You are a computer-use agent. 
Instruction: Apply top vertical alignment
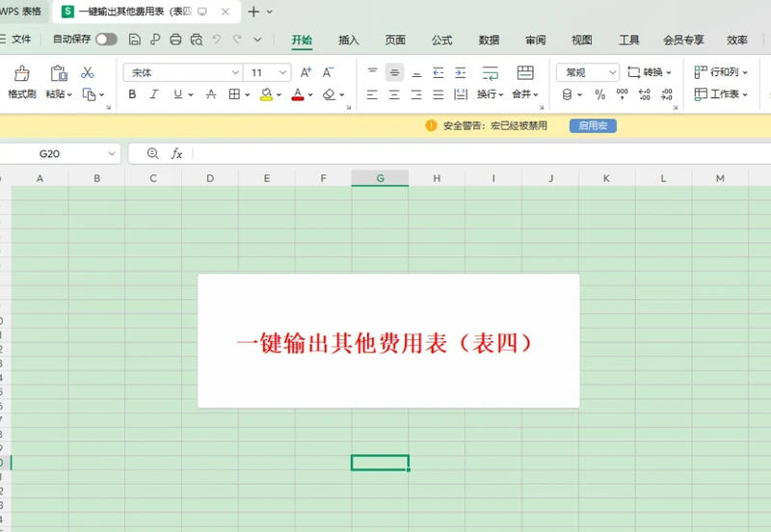(x=372, y=73)
